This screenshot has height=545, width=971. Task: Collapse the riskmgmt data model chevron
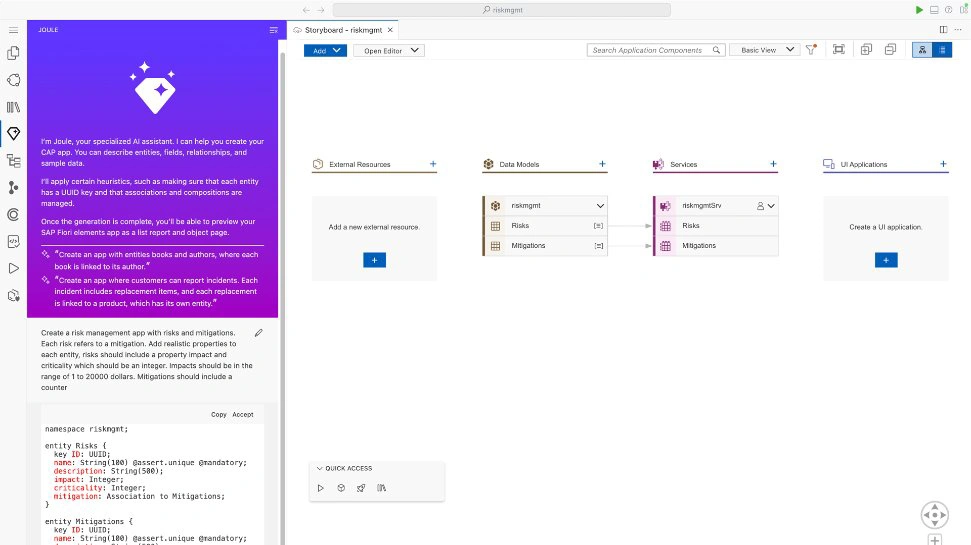tap(600, 206)
